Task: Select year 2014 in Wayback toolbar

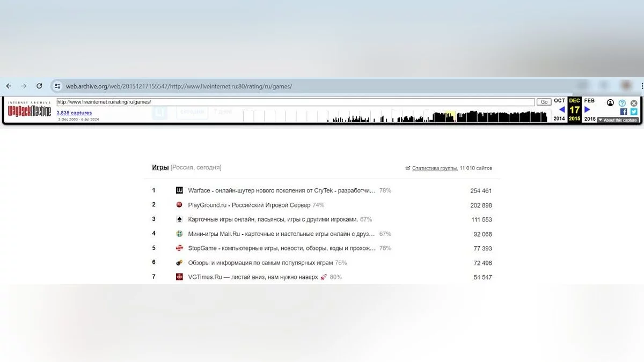Action: (559, 119)
